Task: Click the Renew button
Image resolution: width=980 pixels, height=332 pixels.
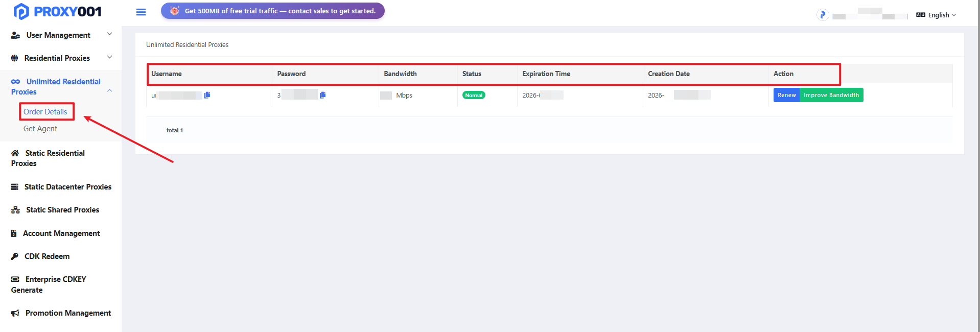Action: (786, 95)
